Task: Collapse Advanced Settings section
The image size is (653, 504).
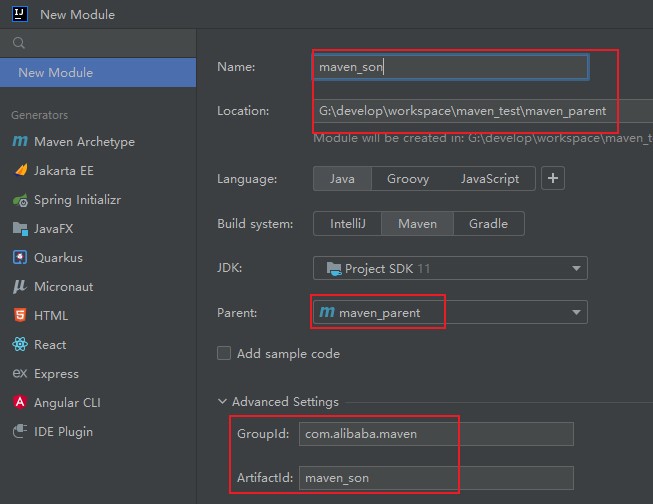Action: pos(222,401)
